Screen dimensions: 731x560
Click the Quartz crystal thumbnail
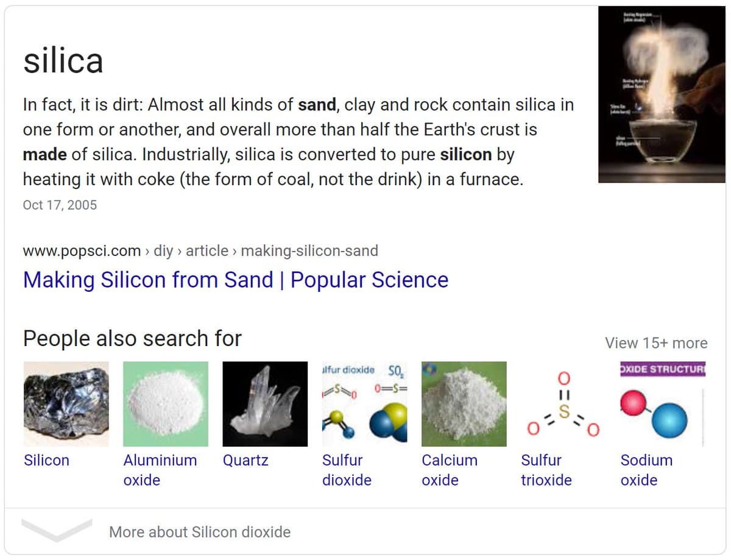click(x=265, y=403)
